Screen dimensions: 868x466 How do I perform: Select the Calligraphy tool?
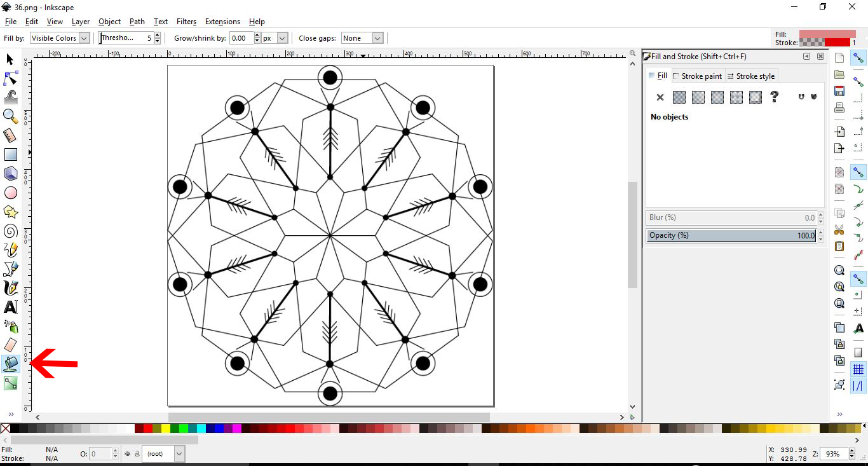click(10, 288)
